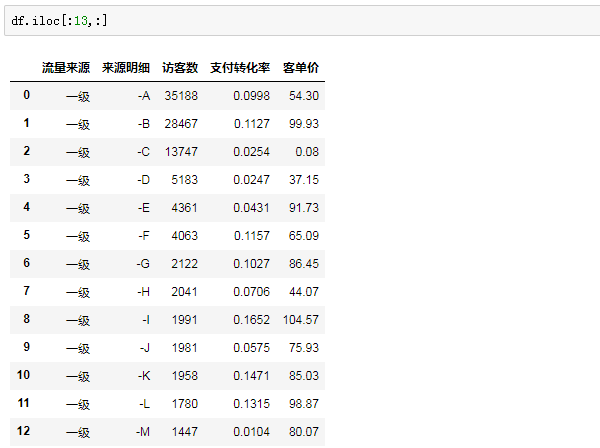Click source detail -B
Image resolution: width=600 pixels, height=448 pixels.
pyautogui.click(x=144, y=124)
